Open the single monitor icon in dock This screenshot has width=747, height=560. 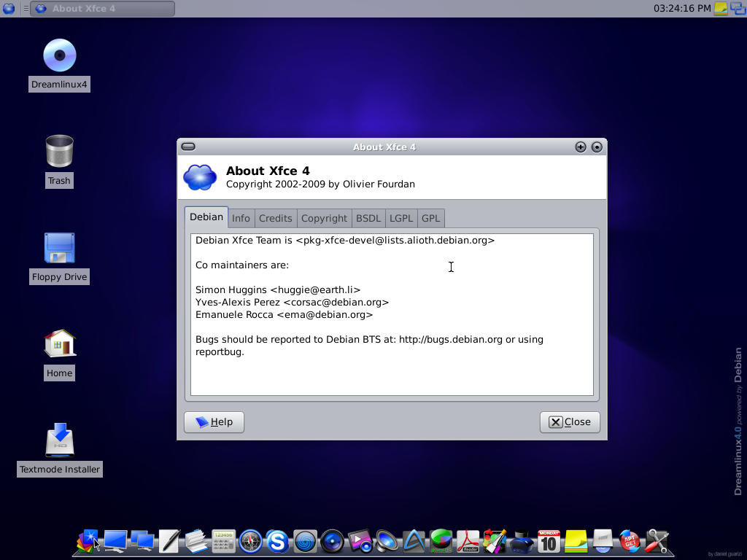(x=115, y=542)
